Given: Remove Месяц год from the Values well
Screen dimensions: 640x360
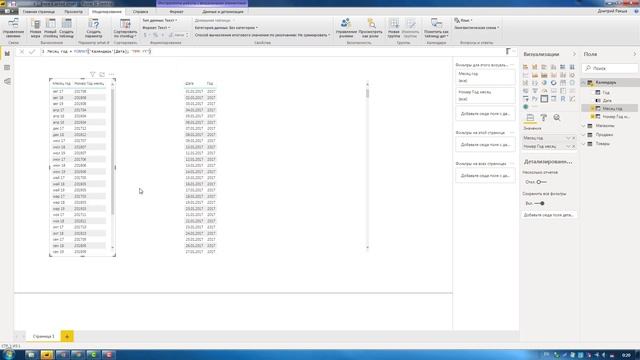Looking at the screenshot, I should point(573,138).
